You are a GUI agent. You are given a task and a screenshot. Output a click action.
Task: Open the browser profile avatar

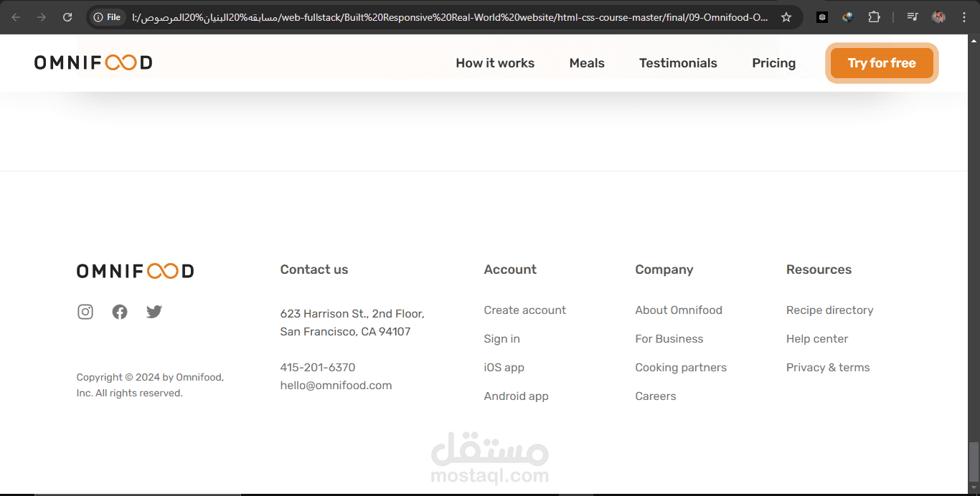click(938, 17)
